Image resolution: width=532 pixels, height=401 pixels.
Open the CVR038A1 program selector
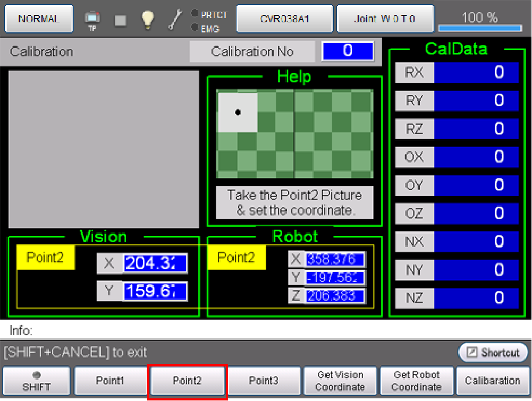[284, 19]
